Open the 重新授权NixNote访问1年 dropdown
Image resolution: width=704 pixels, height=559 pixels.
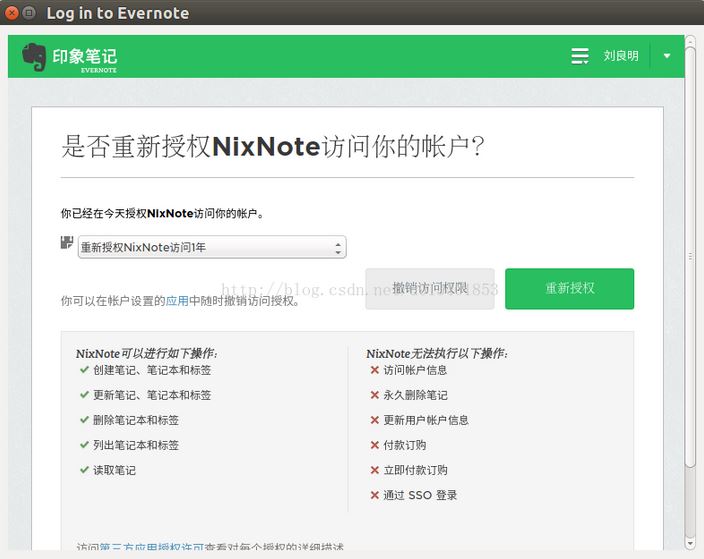point(212,247)
